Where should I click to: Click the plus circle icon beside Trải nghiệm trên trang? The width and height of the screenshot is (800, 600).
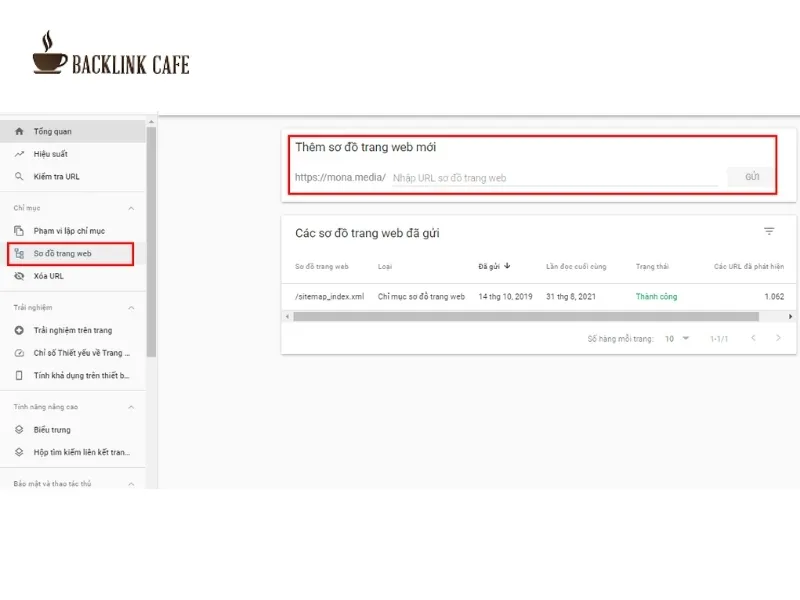[19, 330]
